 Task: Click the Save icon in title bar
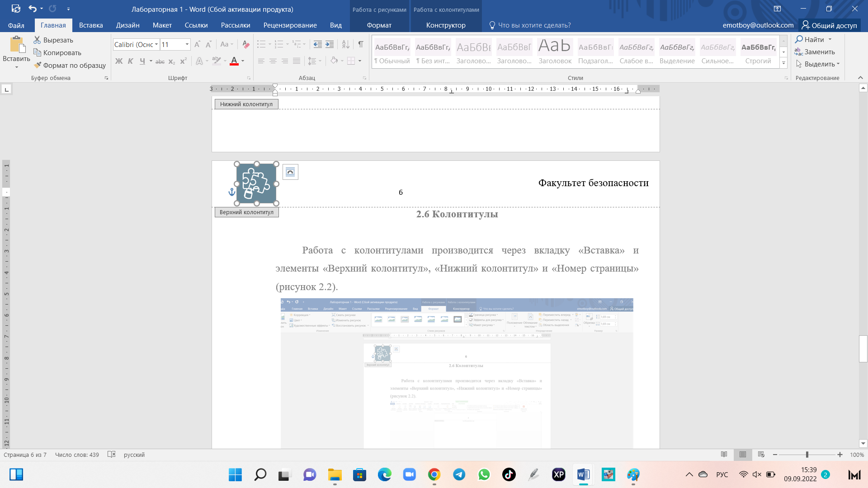click(x=16, y=9)
